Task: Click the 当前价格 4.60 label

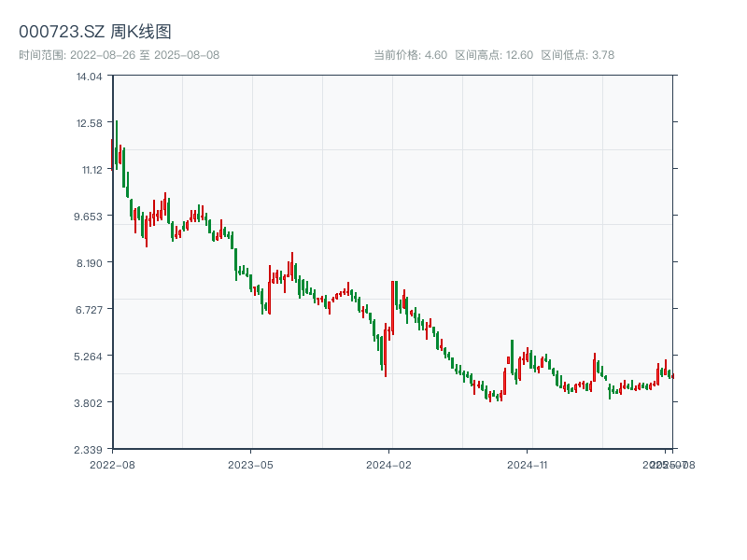Action: [x=411, y=55]
